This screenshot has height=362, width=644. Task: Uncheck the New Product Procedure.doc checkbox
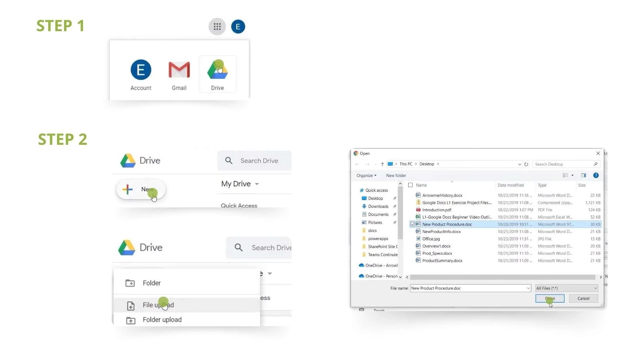413,224
